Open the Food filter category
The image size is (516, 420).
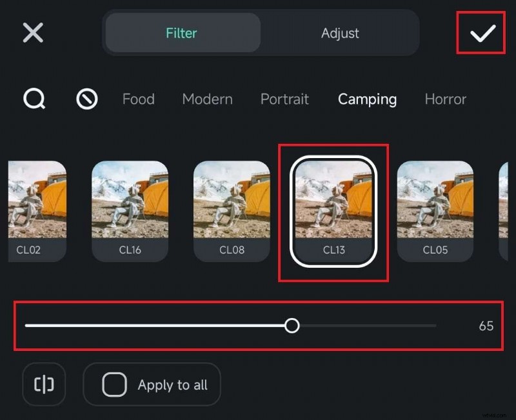[138, 99]
